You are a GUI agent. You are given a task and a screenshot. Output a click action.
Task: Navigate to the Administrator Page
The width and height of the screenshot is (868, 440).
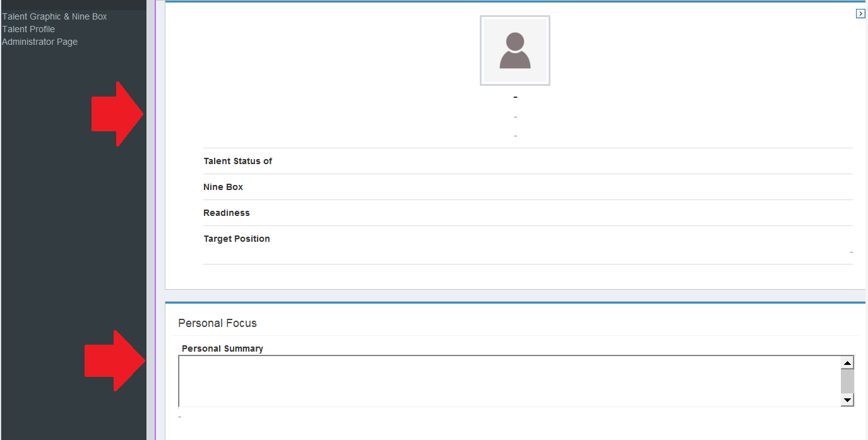pyautogui.click(x=40, y=41)
